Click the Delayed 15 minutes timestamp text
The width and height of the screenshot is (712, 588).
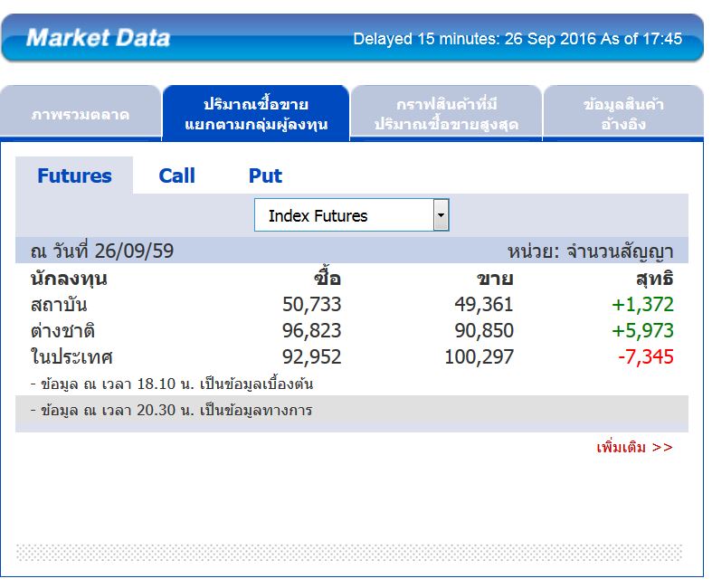[517, 40]
